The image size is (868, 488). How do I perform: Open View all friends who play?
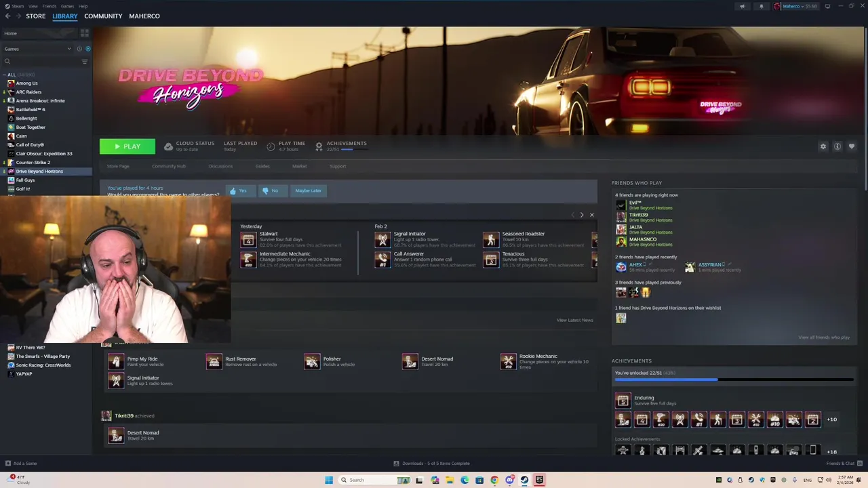824,338
